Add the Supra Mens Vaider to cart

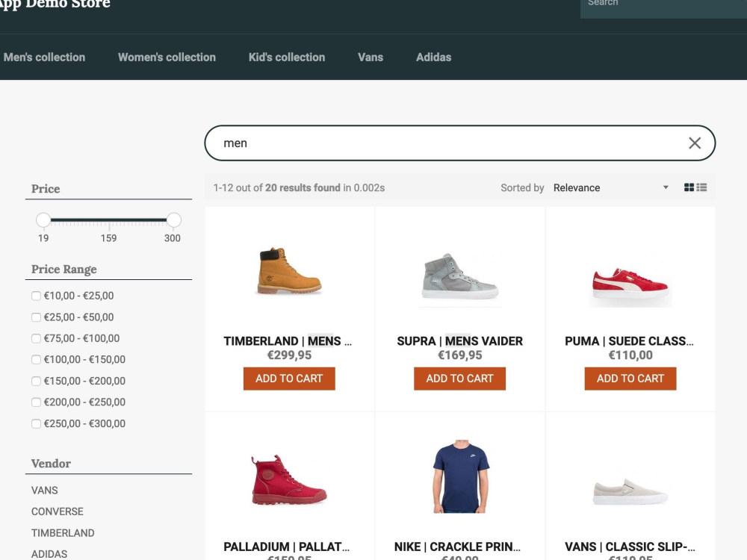tap(459, 379)
